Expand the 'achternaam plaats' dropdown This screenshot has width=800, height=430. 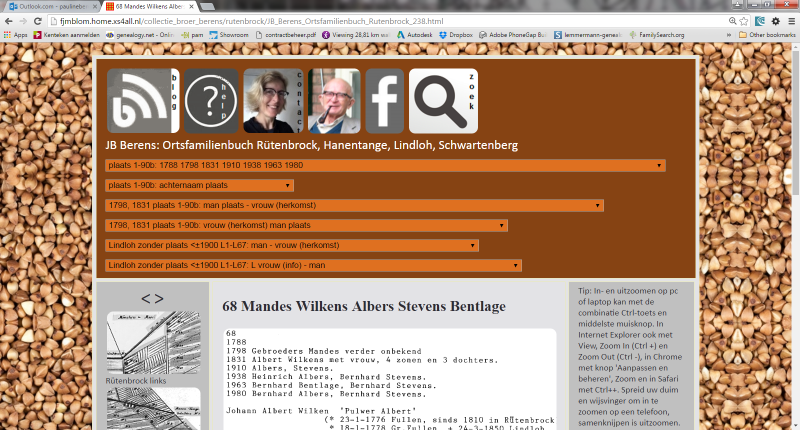199,185
